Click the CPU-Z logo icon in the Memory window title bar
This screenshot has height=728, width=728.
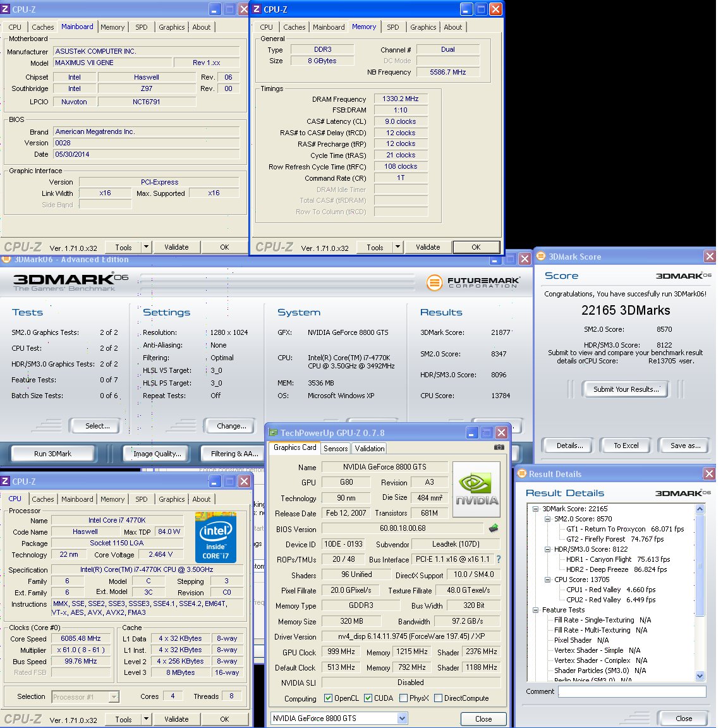point(257,9)
